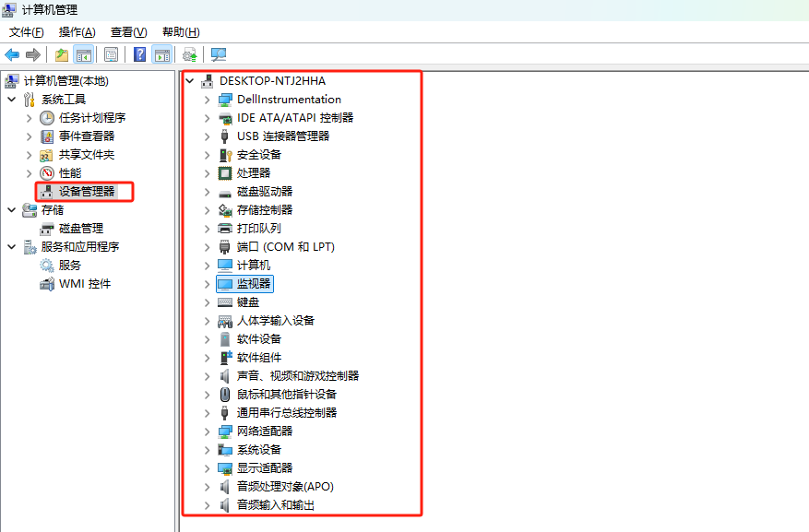Click the IDE ATA/ATAPI 控制器 icon
Screen dimensions: 809x532
click(225, 118)
